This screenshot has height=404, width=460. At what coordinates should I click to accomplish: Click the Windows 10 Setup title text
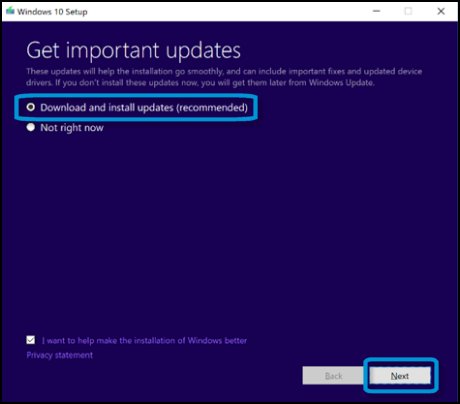52,12
